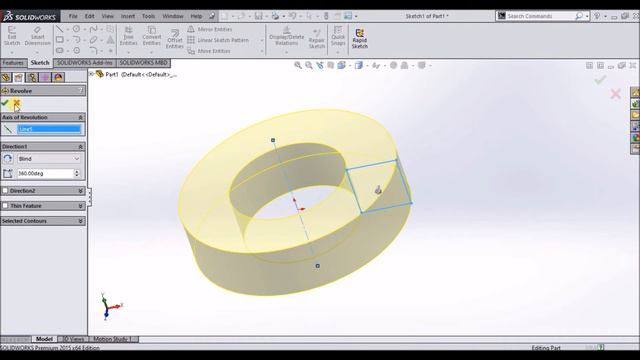Click the Revolve panel help icon
The width and height of the screenshot is (640, 360).
pyautogui.click(x=80, y=91)
